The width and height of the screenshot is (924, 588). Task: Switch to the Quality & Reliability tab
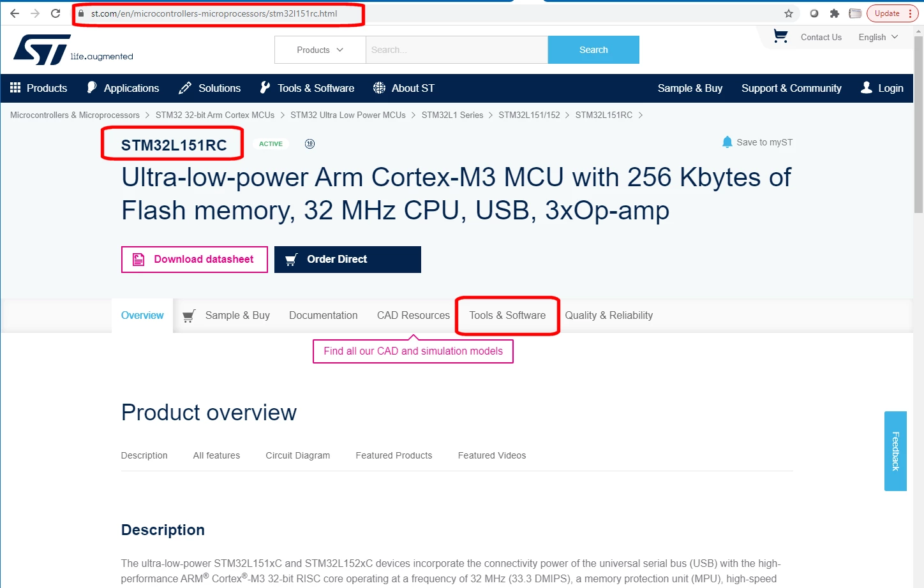609,315
